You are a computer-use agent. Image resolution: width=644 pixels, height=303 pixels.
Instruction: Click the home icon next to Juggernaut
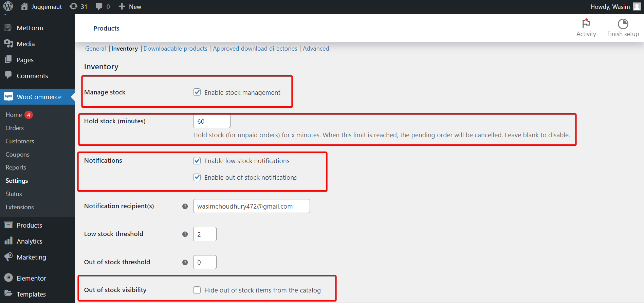pyautogui.click(x=24, y=6)
